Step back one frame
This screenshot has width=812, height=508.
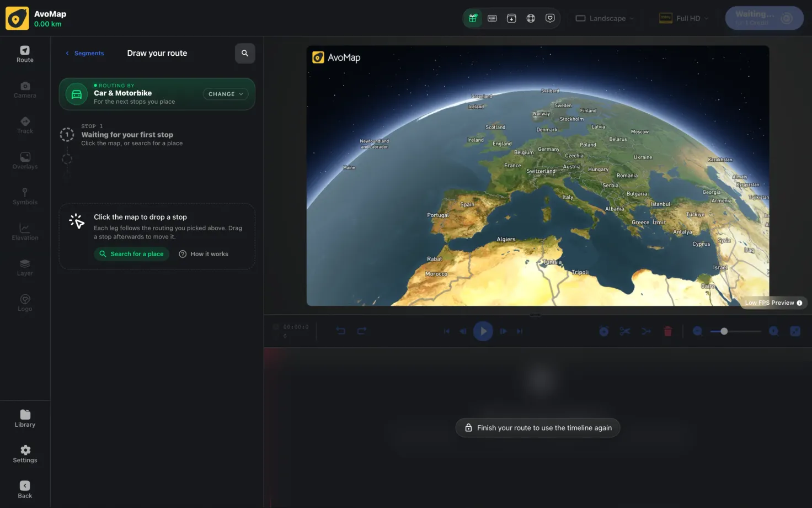463,331
